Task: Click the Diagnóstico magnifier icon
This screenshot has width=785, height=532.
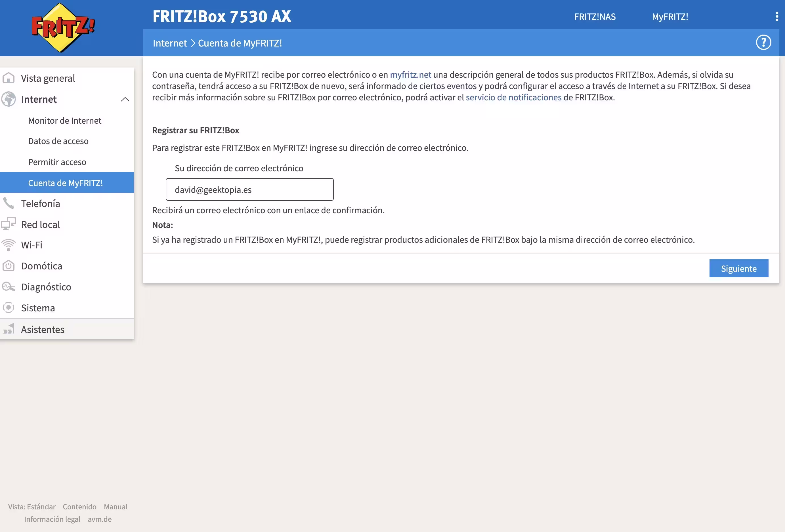Action: point(9,287)
